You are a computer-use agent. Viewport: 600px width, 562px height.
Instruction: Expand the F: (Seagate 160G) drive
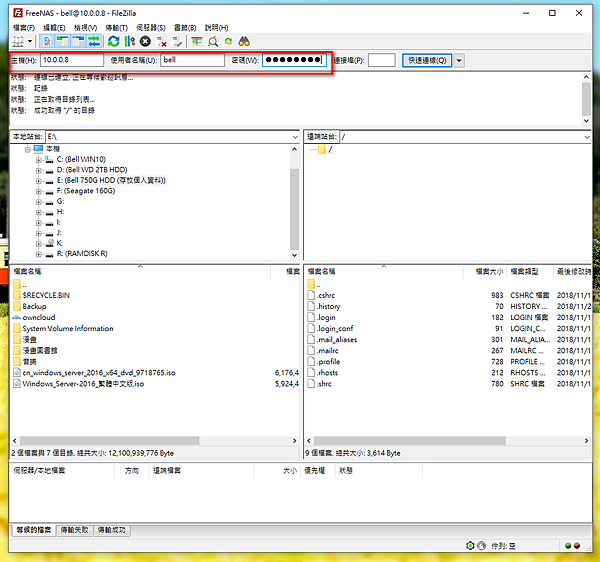38,191
